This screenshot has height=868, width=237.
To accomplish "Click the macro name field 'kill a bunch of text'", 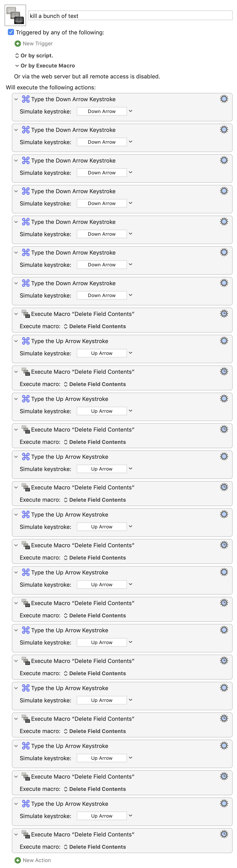I will point(130,16).
